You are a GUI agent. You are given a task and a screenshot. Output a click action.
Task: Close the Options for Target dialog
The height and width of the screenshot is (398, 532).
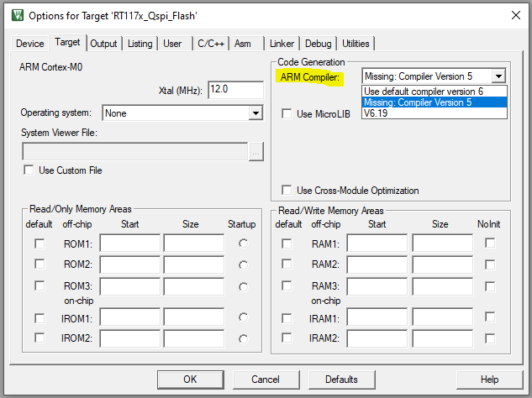coord(514,15)
